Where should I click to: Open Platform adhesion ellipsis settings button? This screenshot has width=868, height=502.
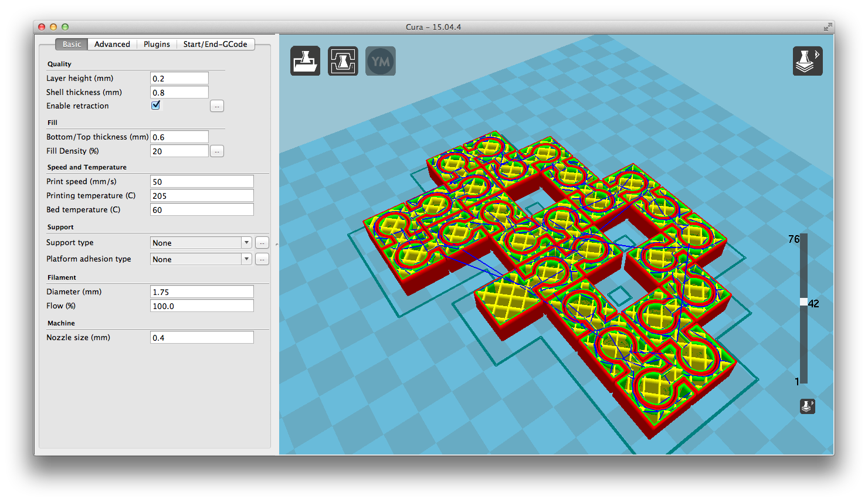(x=262, y=259)
